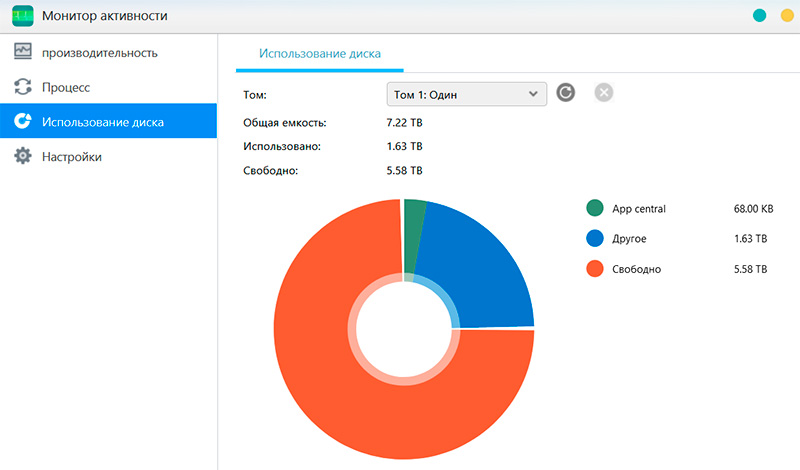Click the disk usage pie icon
The height and width of the screenshot is (470, 800).
point(22,122)
